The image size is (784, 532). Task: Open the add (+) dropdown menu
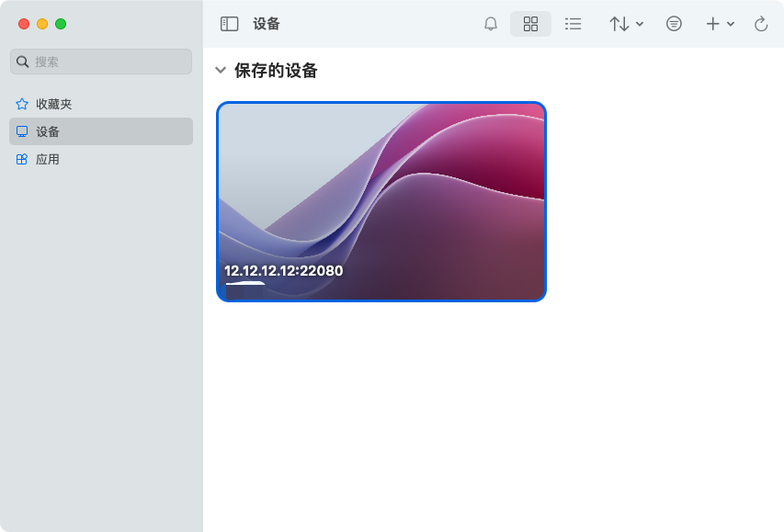[720, 24]
